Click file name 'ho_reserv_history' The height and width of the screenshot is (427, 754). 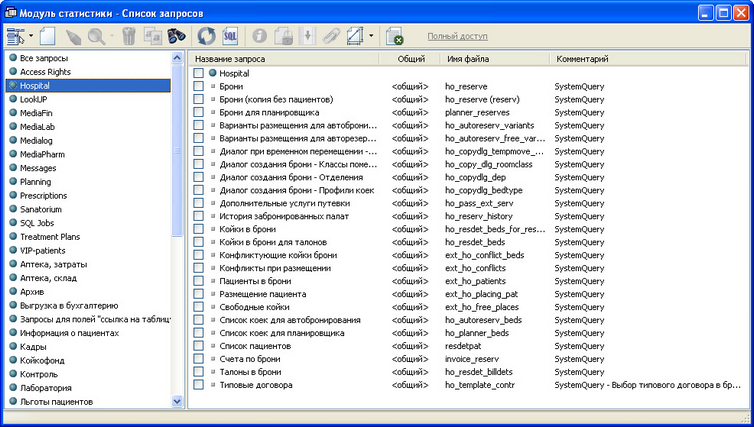[478, 216]
